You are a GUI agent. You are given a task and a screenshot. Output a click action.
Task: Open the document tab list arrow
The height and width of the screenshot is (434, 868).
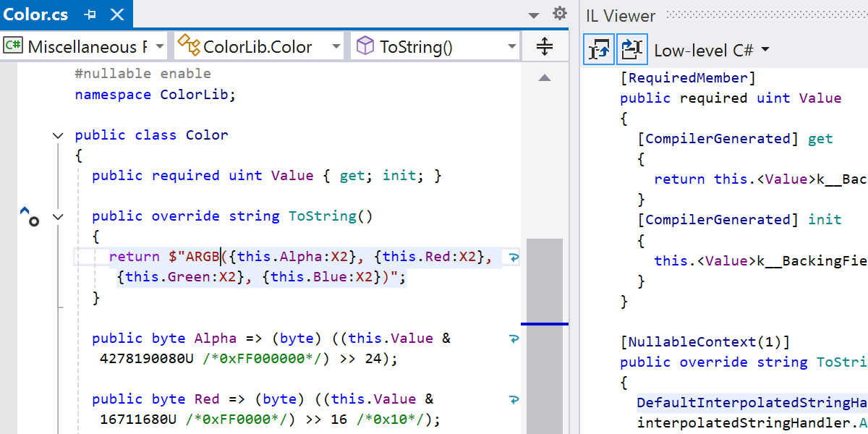pyautogui.click(x=534, y=15)
